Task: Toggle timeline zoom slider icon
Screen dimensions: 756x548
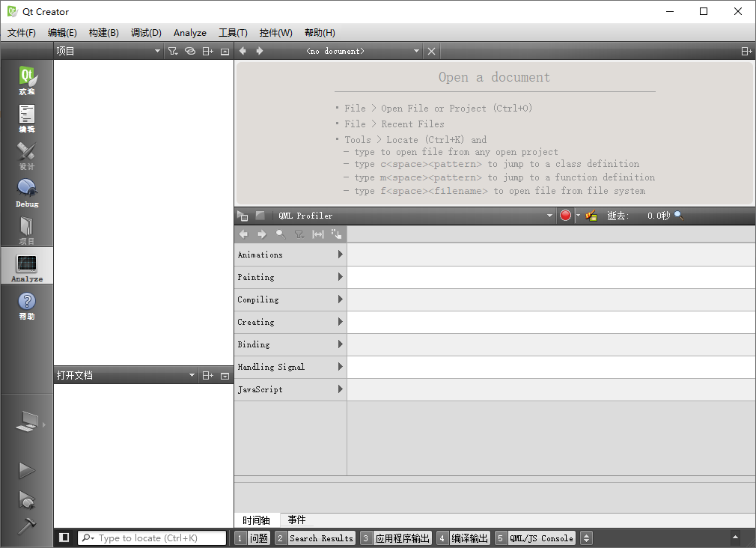Action: (280, 234)
